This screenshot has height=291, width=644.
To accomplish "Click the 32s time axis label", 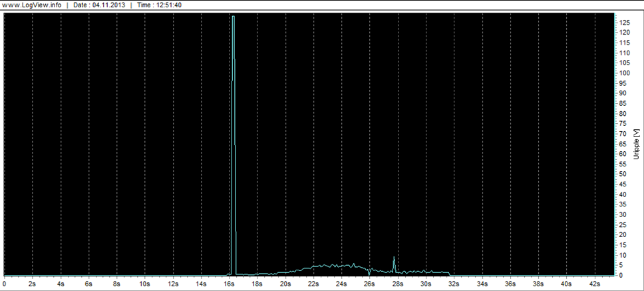I will [x=454, y=284].
